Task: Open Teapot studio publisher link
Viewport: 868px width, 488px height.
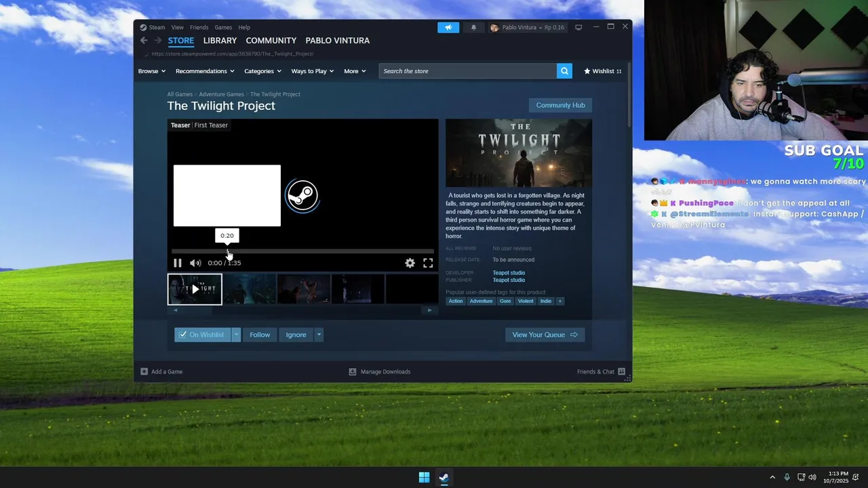Action: pos(509,280)
